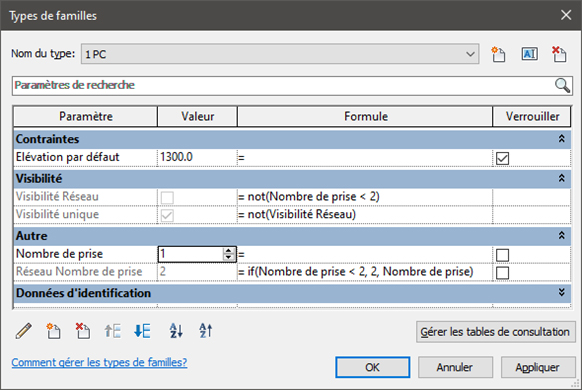582x390 pixels.
Task: Delete parameter icon in bottom toolbar
Action: click(x=83, y=331)
